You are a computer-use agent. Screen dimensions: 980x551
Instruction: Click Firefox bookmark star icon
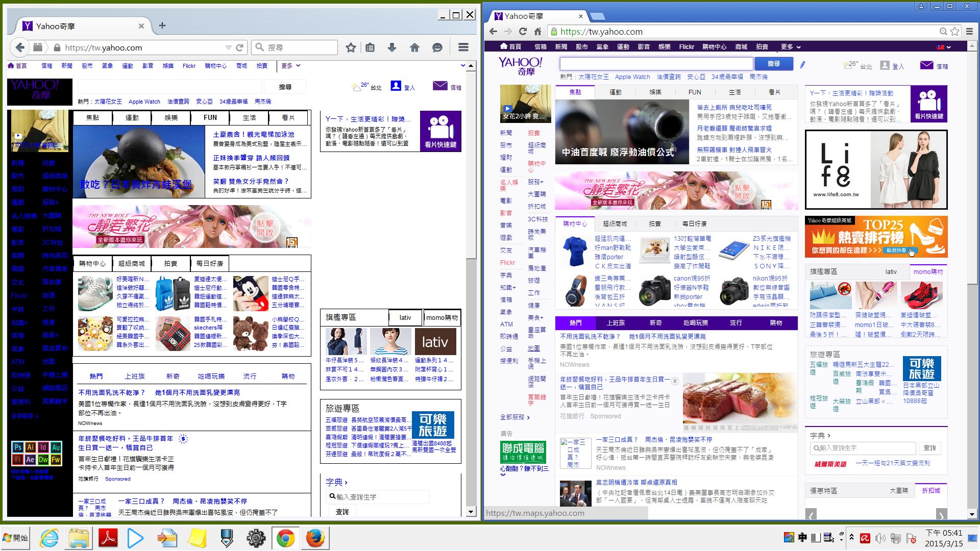point(351,47)
